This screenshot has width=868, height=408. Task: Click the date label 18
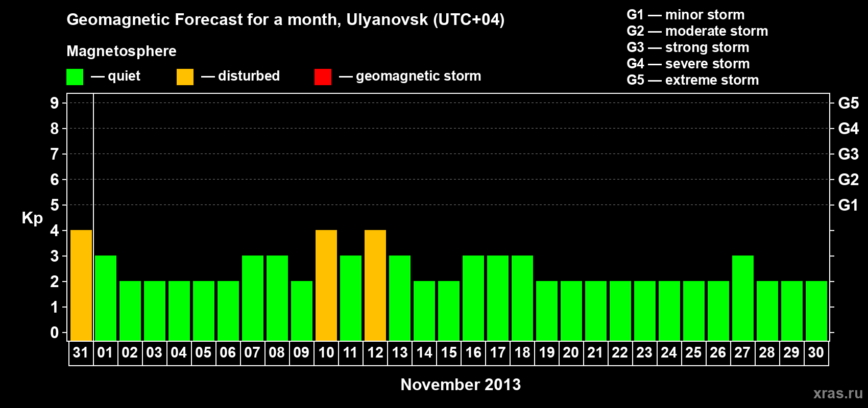522,352
